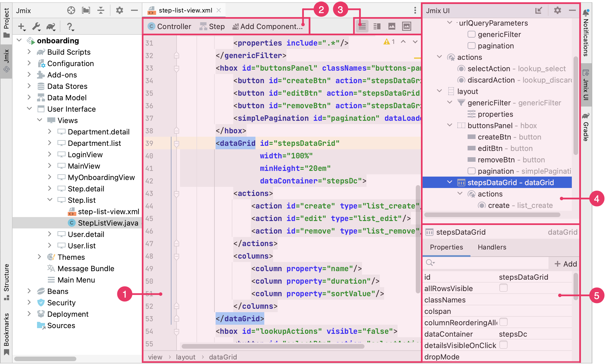
Task: Collapse stepsDataGrid node in Jmix UI tree
Action: coord(450,182)
